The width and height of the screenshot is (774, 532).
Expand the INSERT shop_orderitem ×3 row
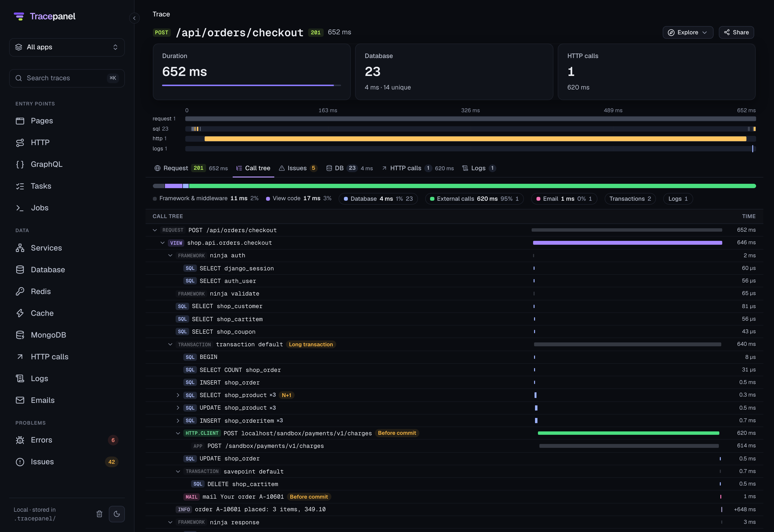178,421
